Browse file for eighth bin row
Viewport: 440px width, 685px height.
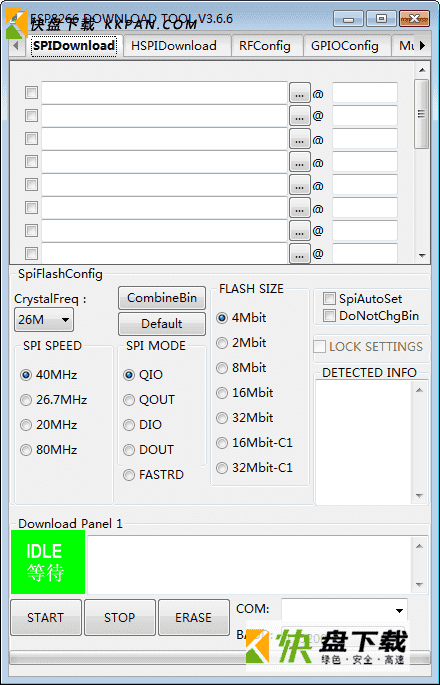299,254
